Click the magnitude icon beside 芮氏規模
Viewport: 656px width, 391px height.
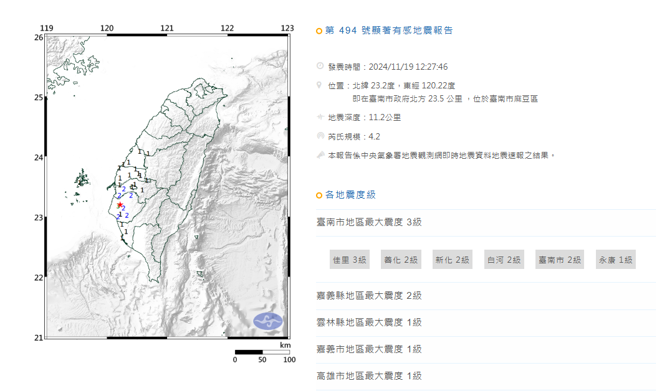[320, 136]
